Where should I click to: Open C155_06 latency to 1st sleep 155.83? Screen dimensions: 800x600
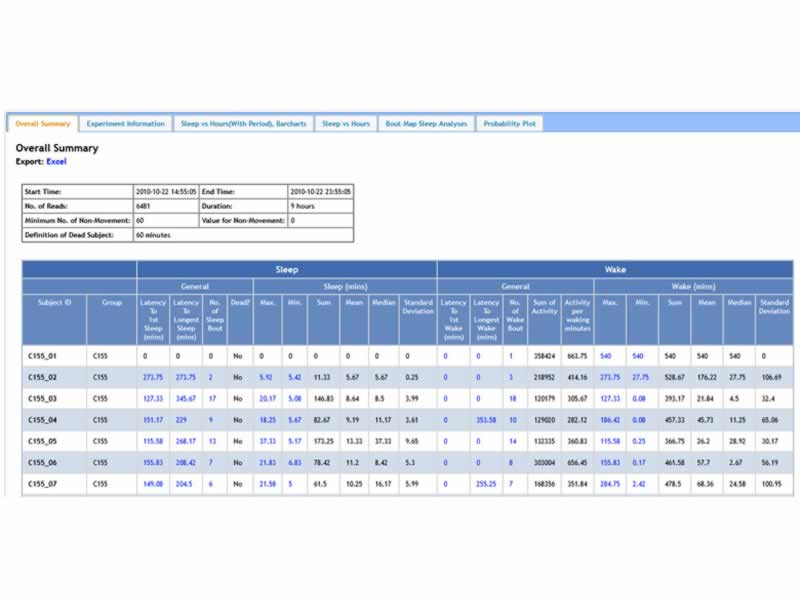pos(153,462)
